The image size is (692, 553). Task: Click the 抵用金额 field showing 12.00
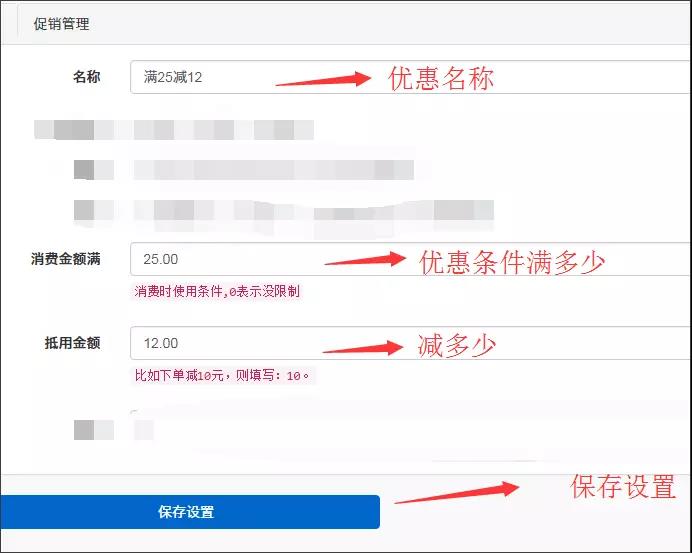pos(411,343)
